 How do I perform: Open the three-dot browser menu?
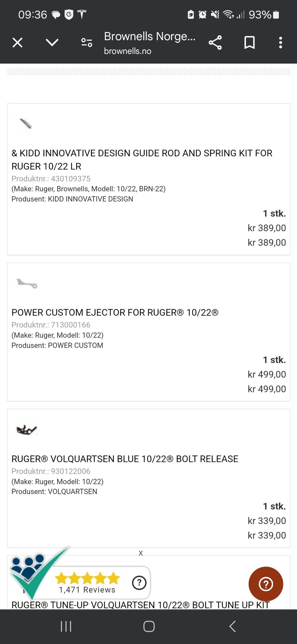pos(281,42)
